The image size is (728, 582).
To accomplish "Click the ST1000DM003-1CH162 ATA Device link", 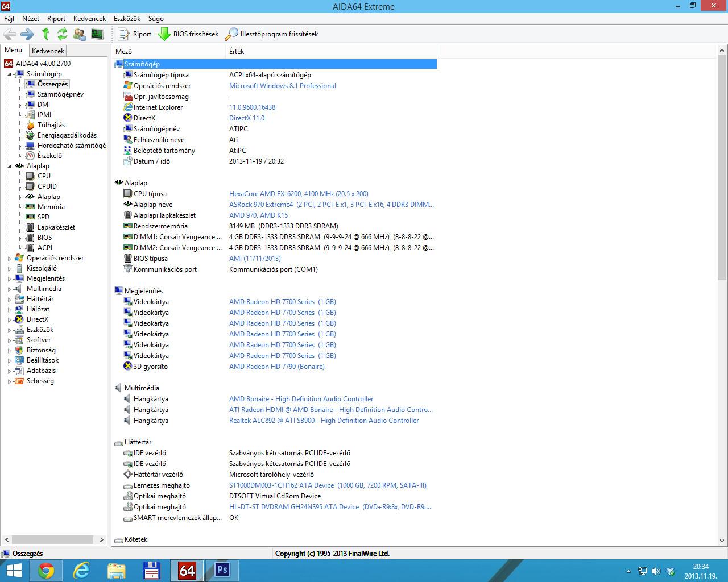I will pos(328,485).
